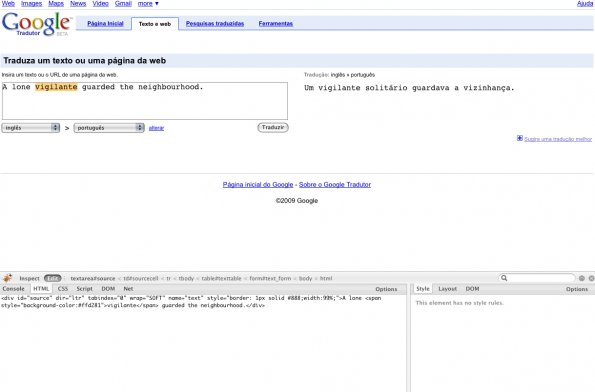Viewport: 595px width, 392px height.
Task: Click the 'alterar' swap-languages link
Action: coord(156,128)
